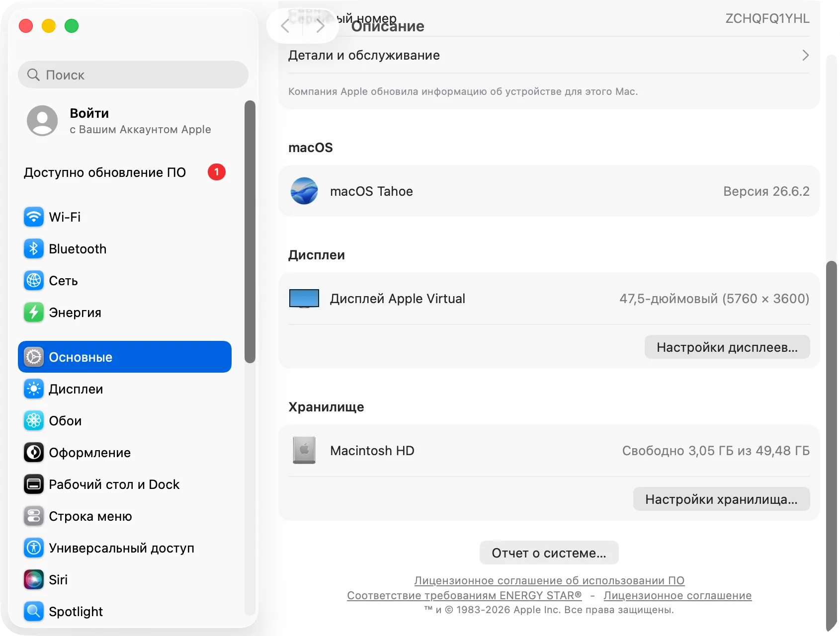Expand Детали и обслуживание chevron
Image resolution: width=840 pixels, height=636 pixels.
(805, 55)
